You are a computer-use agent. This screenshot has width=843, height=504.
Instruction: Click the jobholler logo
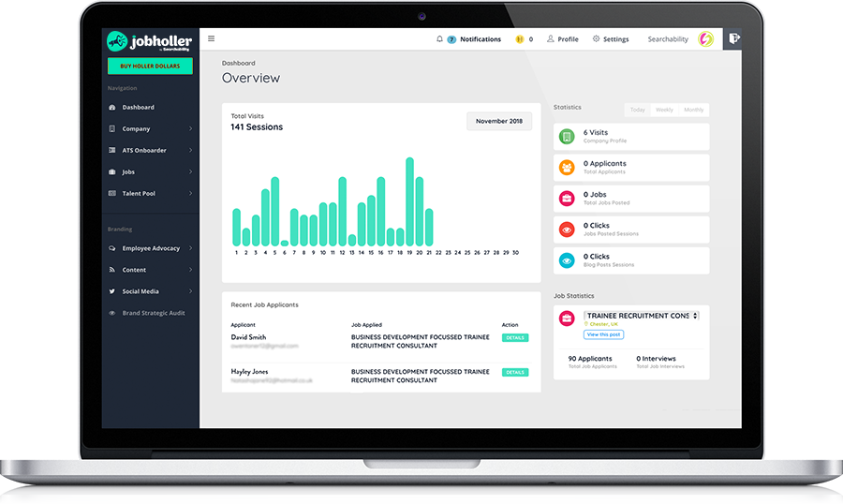149,41
